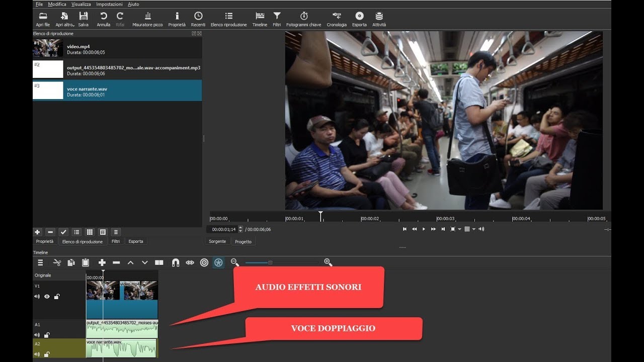The height and width of the screenshot is (362, 644).
Task: Toggle scrub while dragging eye icon
Action: click(x=190, y=262)
